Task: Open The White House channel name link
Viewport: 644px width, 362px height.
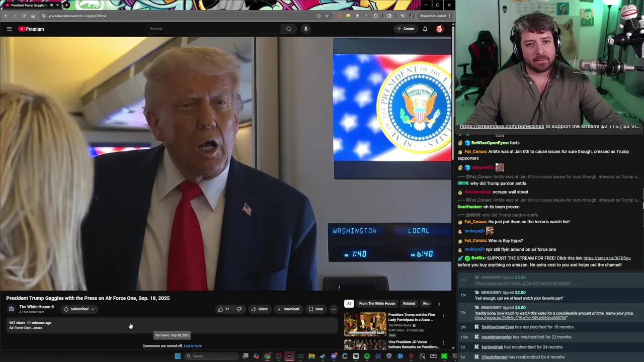Action: tap(35, 307)
